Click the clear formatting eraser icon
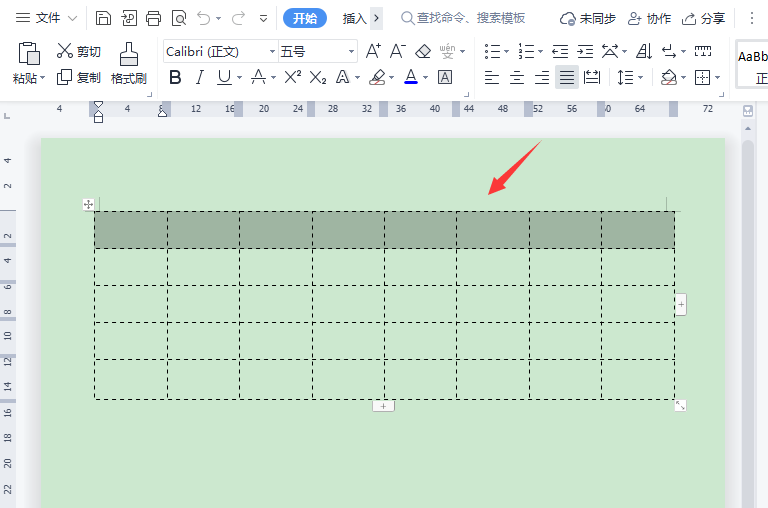This screenshot has width=768, height=508. 422,51
